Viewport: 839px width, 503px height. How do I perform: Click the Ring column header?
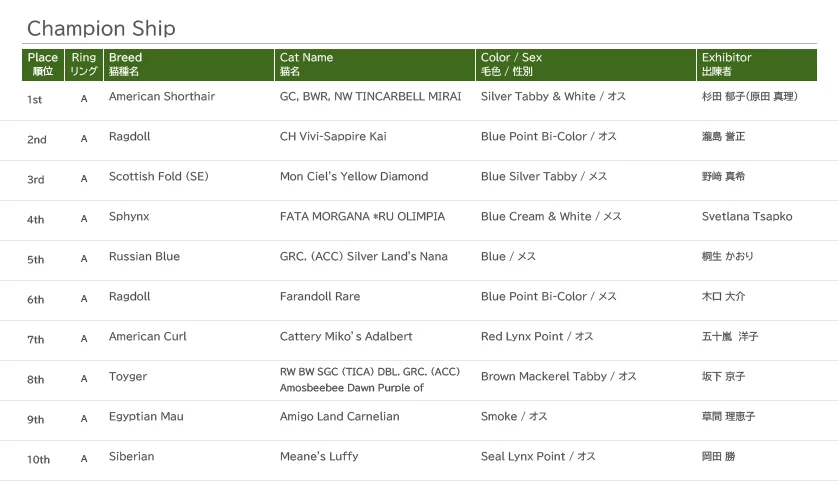(x=84, y=64)
